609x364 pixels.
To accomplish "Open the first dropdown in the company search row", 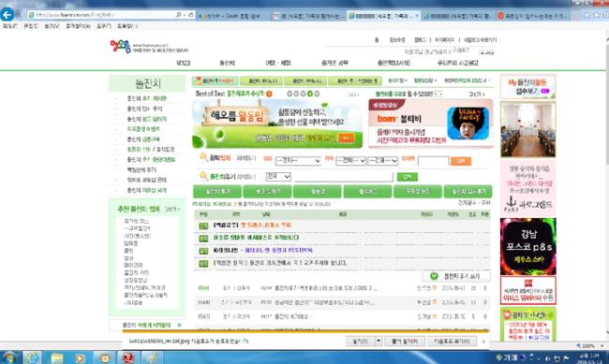I will (x=298, y=161).
